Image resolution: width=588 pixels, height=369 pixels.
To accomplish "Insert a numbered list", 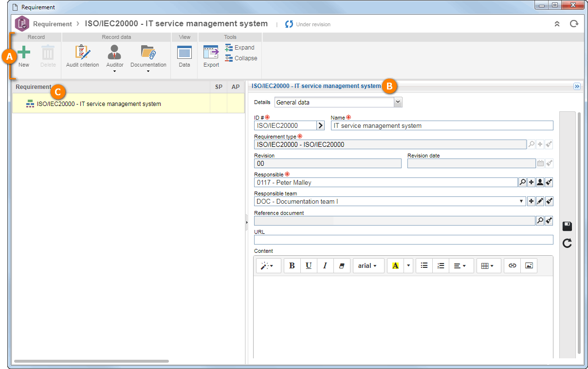I will click(x=441, y=266).
